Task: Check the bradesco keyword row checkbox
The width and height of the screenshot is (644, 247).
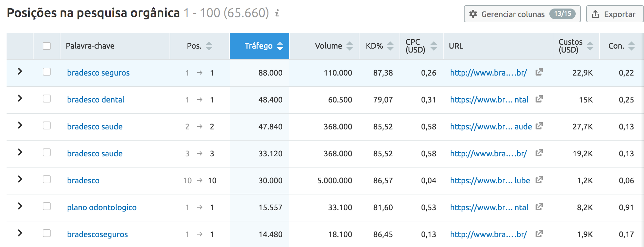Action: (47, 179)
